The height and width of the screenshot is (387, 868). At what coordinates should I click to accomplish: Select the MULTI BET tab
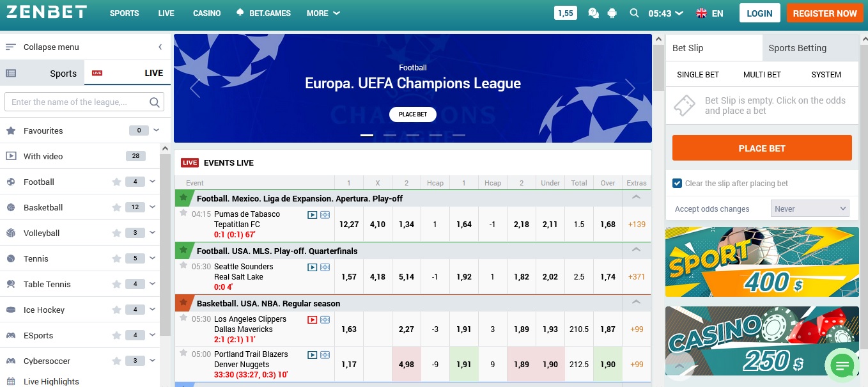[762, 75]
